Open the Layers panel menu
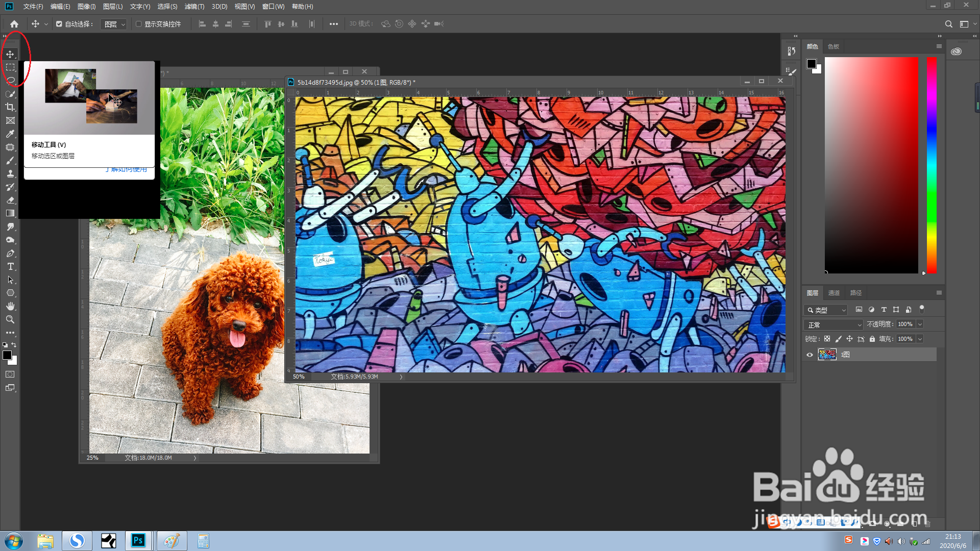The height and width of the screenshot is (551, 980). [939, 293]
